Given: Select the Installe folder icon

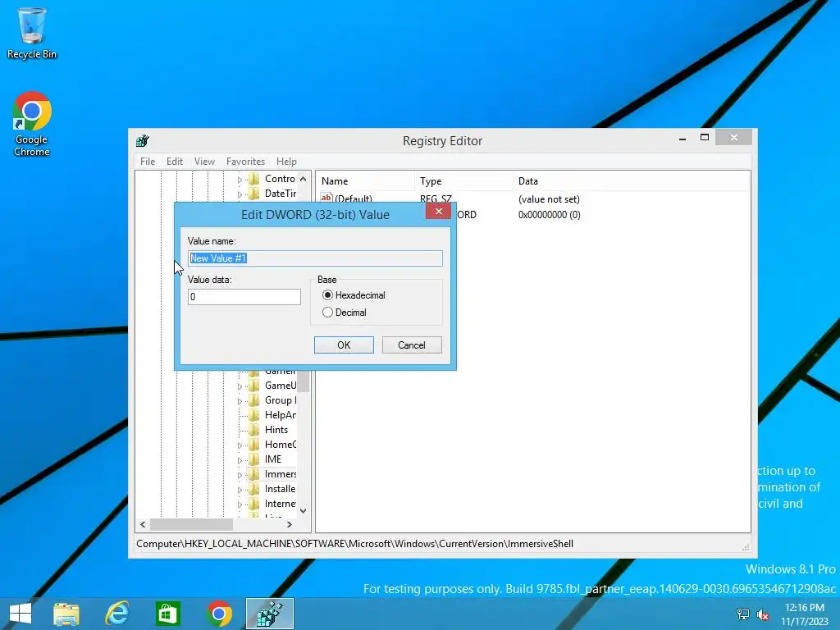Looking at the screenshot, I should click(x=254, y=489).
